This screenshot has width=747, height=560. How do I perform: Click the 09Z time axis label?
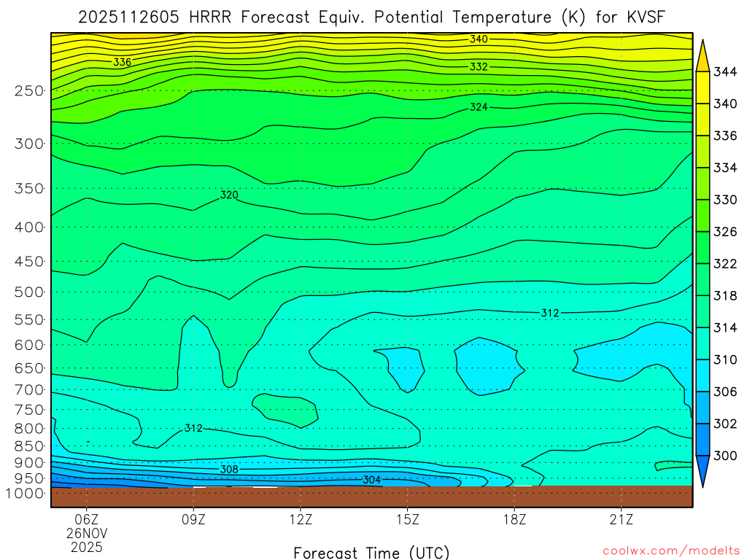pos(193,519)
